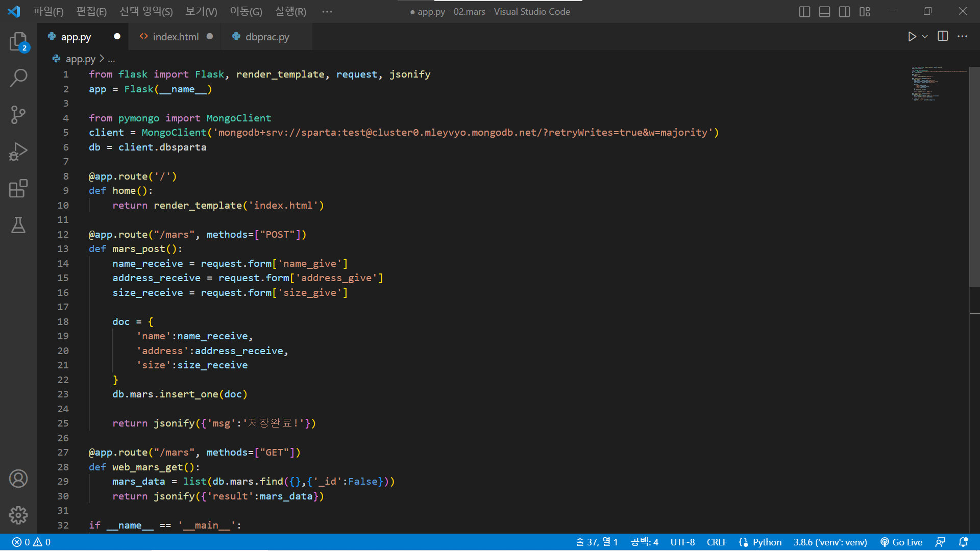Show more menu items via ellipsis
Screen dimensions: 980x551
tap(327, 11)
